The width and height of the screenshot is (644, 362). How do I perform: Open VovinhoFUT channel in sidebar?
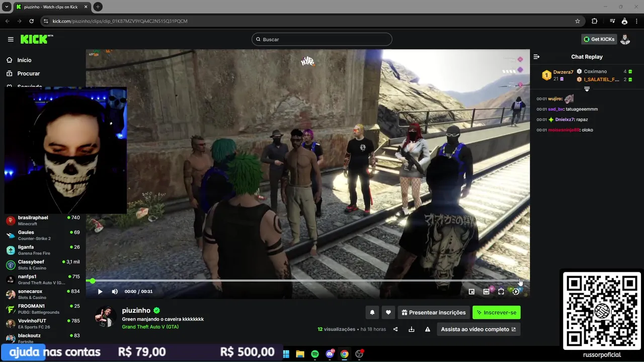[43, 324]
